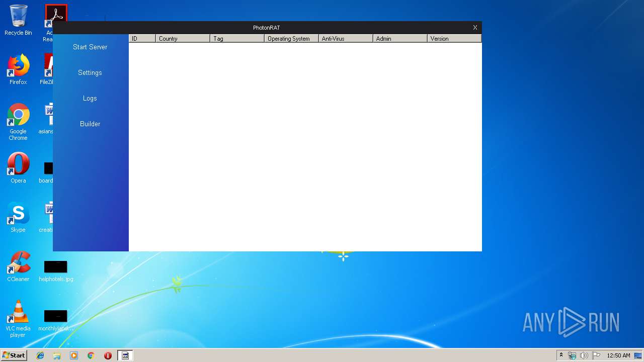The height and width of the screenshot is (362, 644).
Task: Launch Internet Explorer from taskbar
Action: click(40, 355)
